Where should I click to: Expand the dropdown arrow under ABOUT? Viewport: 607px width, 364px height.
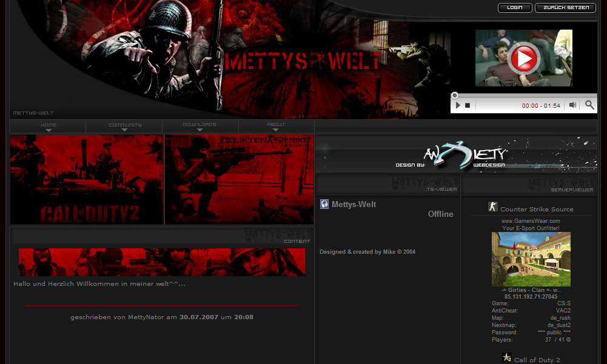(276, 130)
